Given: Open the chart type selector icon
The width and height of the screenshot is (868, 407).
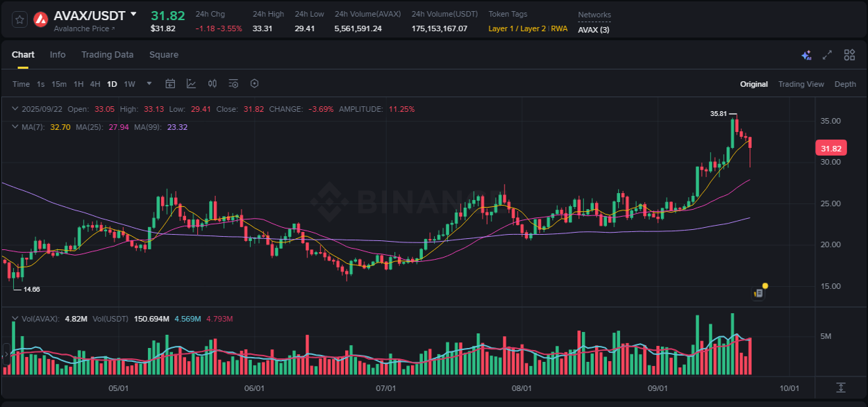Looking at the screenshot, I should [191, 83].
